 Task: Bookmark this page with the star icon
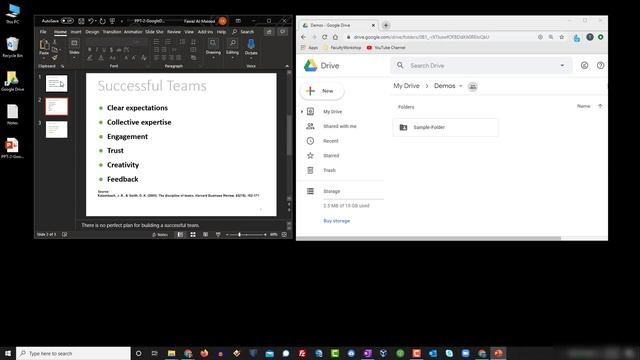[x=562, y=37]
